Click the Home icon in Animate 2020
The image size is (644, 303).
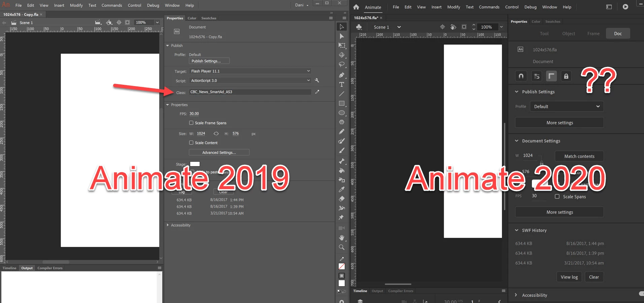click(x=356, y=7)
